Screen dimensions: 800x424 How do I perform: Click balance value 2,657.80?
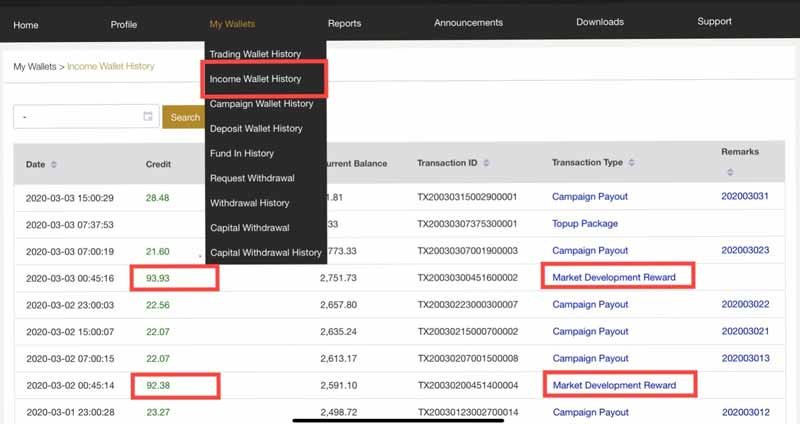point(338,305)
